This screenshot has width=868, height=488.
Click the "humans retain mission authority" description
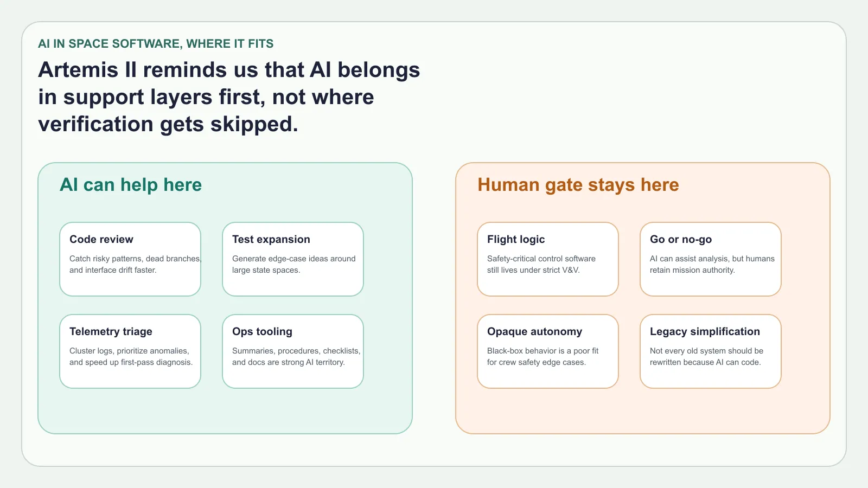(712, 265)
